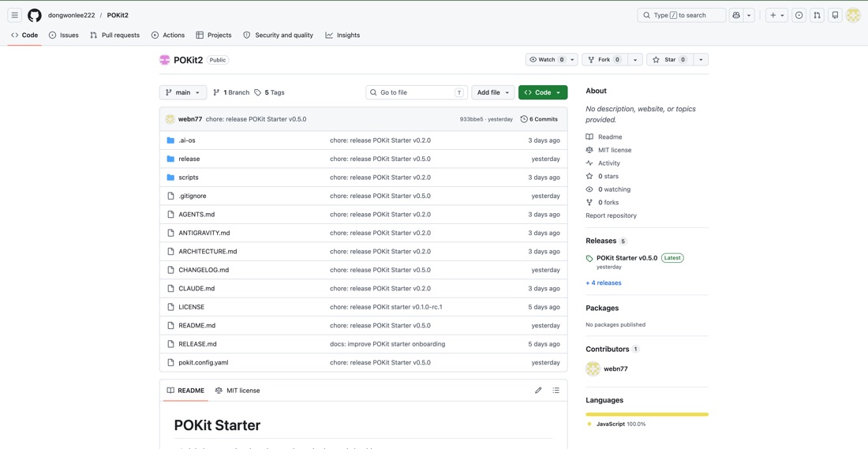
Task: Click the yellow JavaScript language bar
Action: [x=647, y=414]
